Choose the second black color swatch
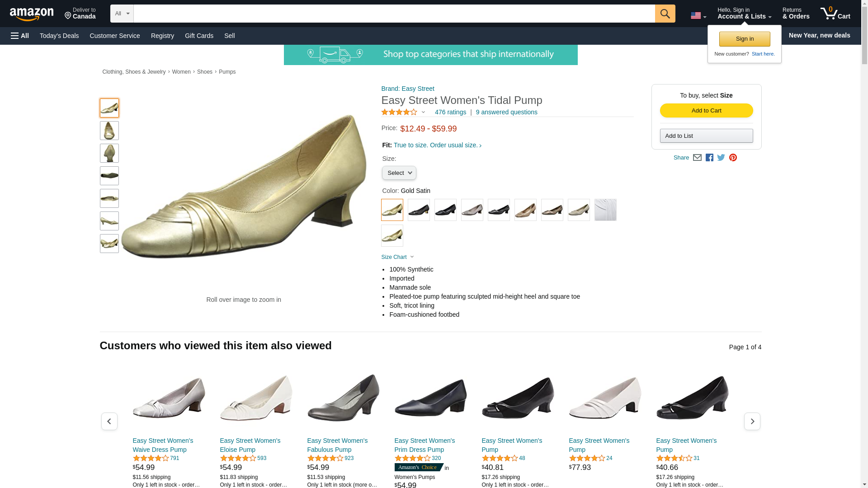The image size is (868, 488). coord(445,210)
